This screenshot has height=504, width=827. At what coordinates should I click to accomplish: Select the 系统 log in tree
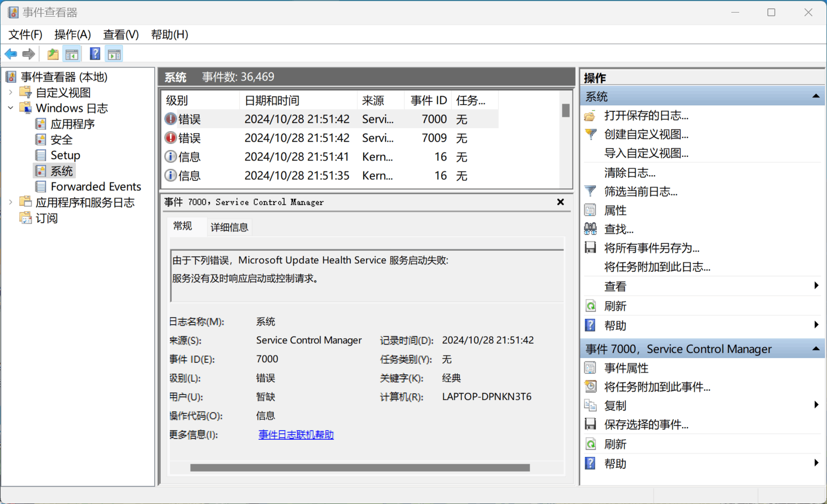point(61,171)
